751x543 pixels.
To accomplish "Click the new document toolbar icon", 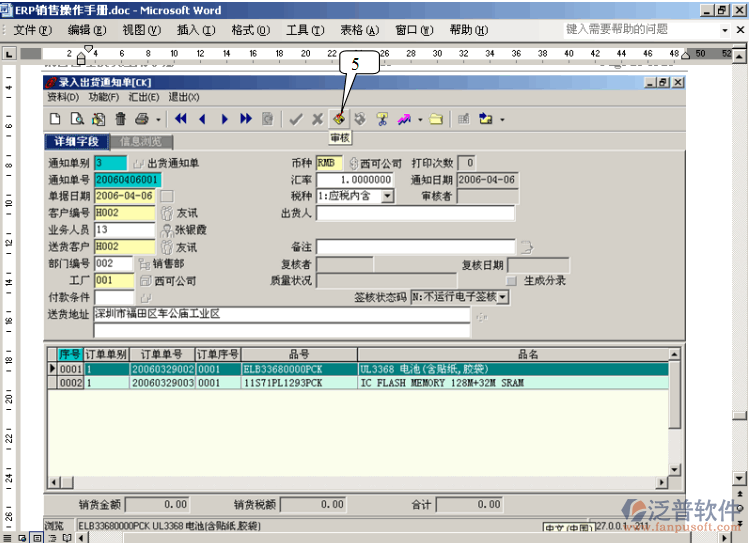I will [55, 119].
